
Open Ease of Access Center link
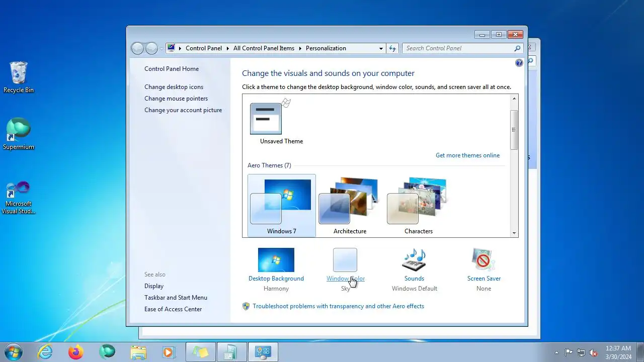pos(173,309)
